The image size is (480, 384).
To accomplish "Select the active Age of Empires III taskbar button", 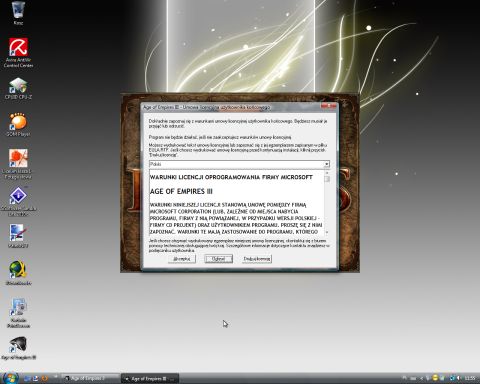I will [150, 378].
